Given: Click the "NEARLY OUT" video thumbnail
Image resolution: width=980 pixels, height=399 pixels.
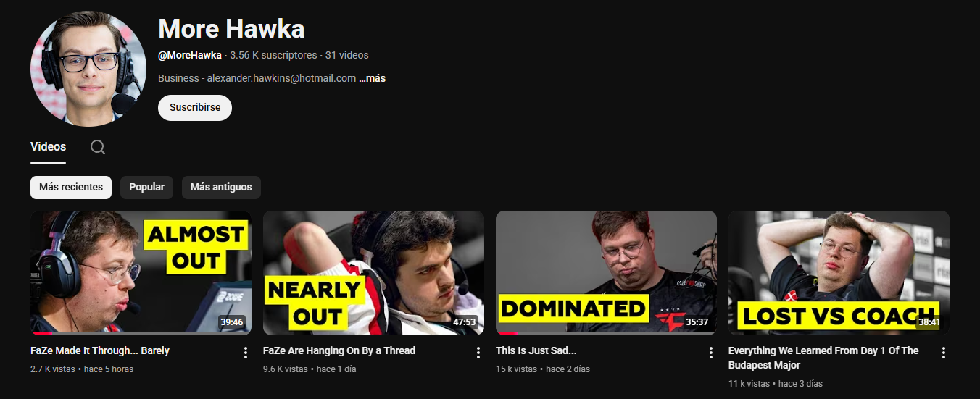Looking at the screenshot, I should click(x=373, y=273).
